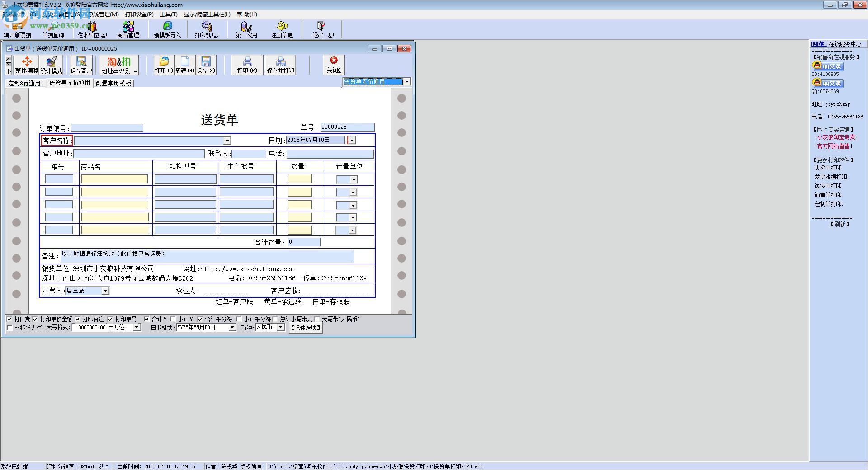Toggle 合计千分符 checkbox
This screenshot has height=470, width=868.
200,319
